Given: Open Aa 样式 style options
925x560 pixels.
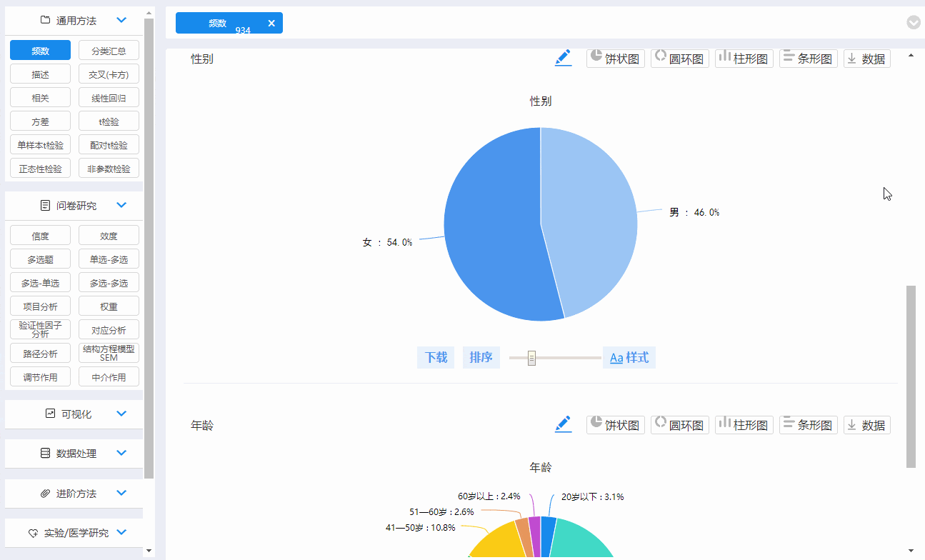Looking at the screenshot, I should pyautogui.click(x=629, y=357).
